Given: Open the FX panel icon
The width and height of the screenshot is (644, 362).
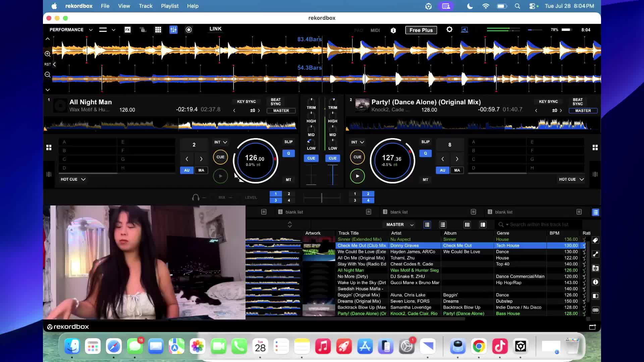Looking at the screenshot, I should (x=127, y=30).
